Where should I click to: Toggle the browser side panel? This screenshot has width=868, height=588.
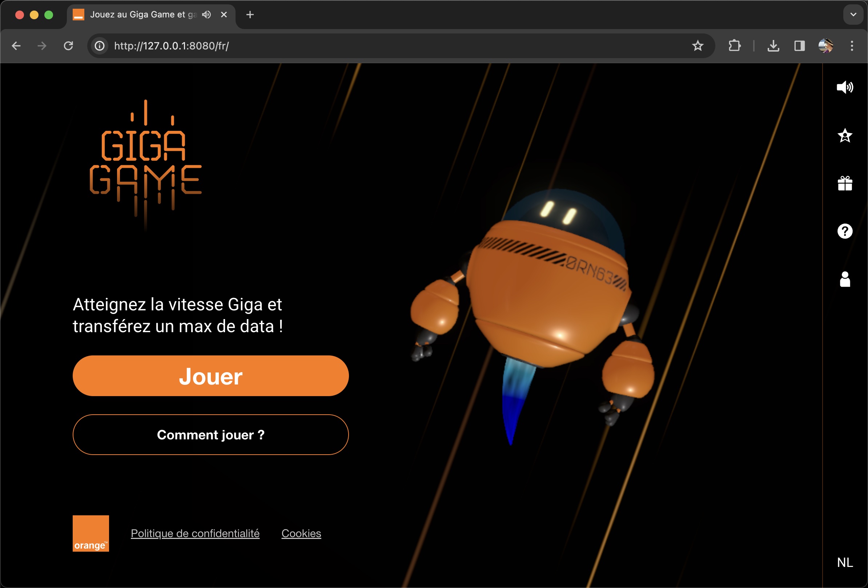click(x=799, y=46)
